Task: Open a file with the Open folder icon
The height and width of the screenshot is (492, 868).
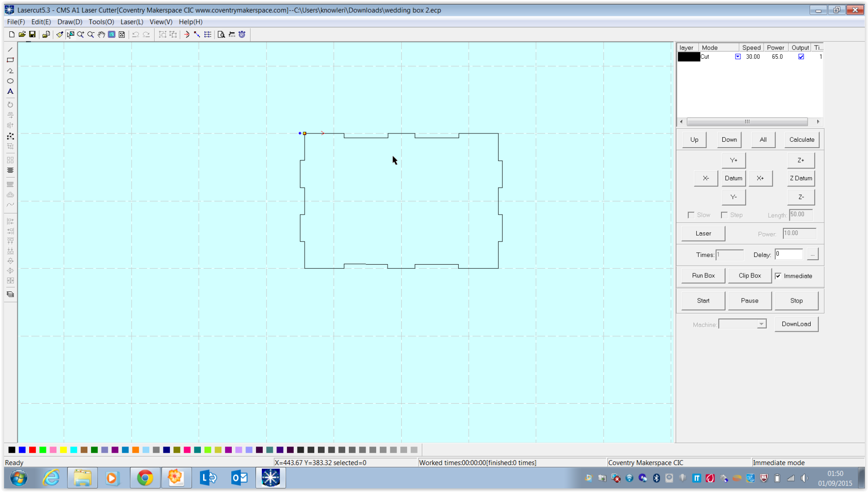Action: (22, 34)
